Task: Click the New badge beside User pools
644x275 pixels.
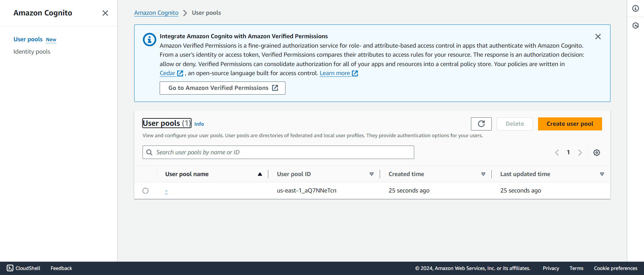Action: (51, 40)
